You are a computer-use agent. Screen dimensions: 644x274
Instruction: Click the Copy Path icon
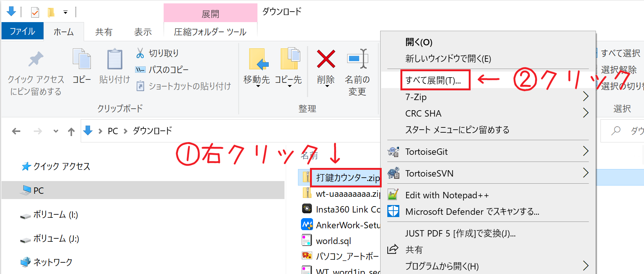point(140,70)
